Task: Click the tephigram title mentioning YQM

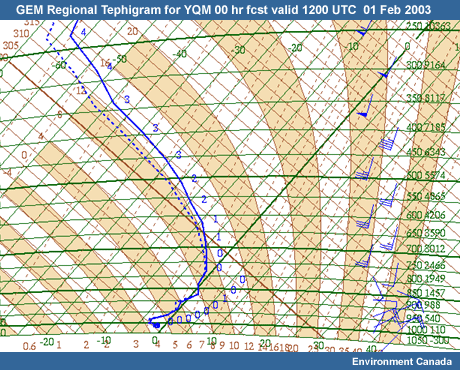Action: tap(223, 10)
